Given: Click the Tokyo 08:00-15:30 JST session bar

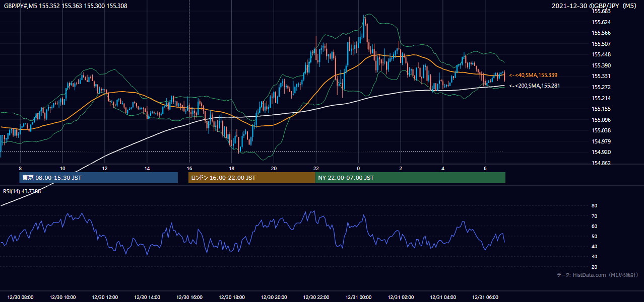Looking at the screenshot, I should pos(99,178).
